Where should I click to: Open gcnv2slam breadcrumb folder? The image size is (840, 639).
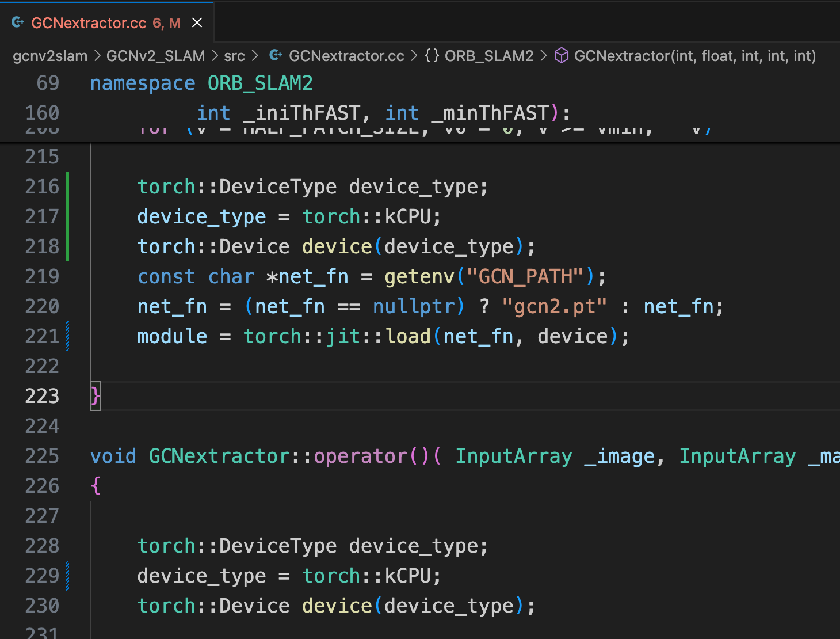point(50,56)
